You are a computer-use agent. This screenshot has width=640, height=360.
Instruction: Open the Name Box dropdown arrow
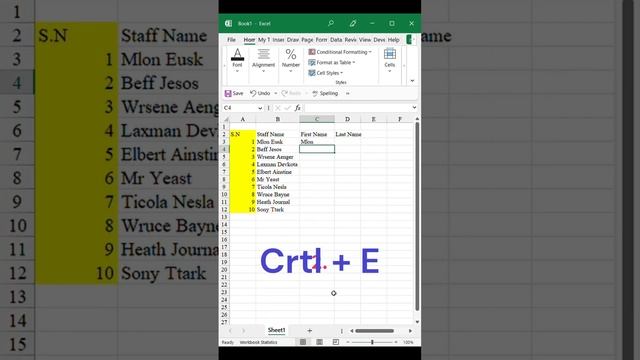[260, 108]
